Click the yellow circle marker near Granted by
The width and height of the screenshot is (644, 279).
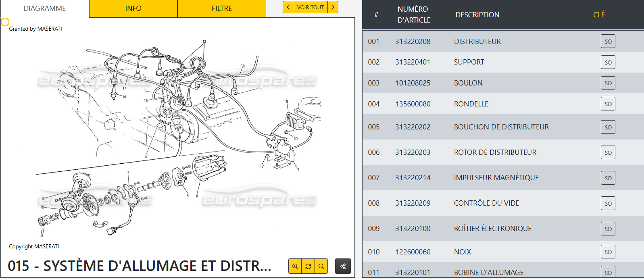pos(5,22)
